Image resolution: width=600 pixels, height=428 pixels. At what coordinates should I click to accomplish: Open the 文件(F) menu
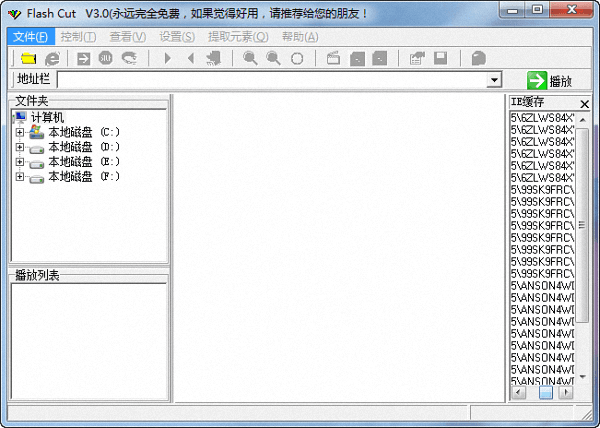click(31, 37)
